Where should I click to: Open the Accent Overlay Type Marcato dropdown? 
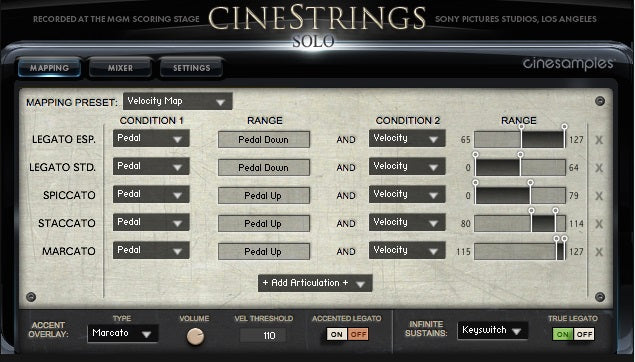[x=122, y=334]
